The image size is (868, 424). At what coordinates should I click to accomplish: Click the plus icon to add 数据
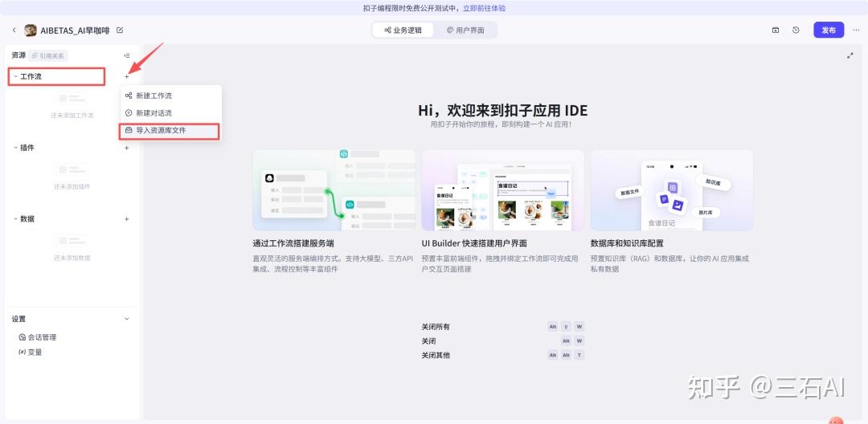tap(126, 219)
